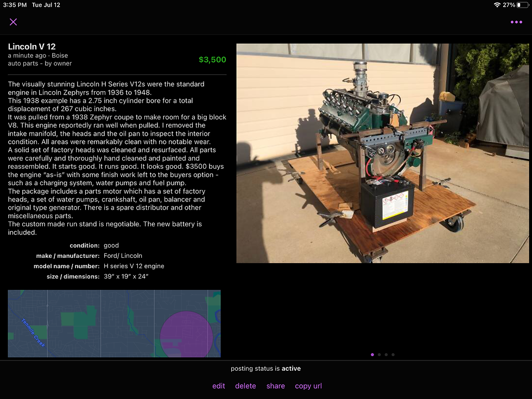Tap the 'Tue Jul 12' date in status bar
The height and width of the screenshot is (399, 532).
(x=46, y=5)
